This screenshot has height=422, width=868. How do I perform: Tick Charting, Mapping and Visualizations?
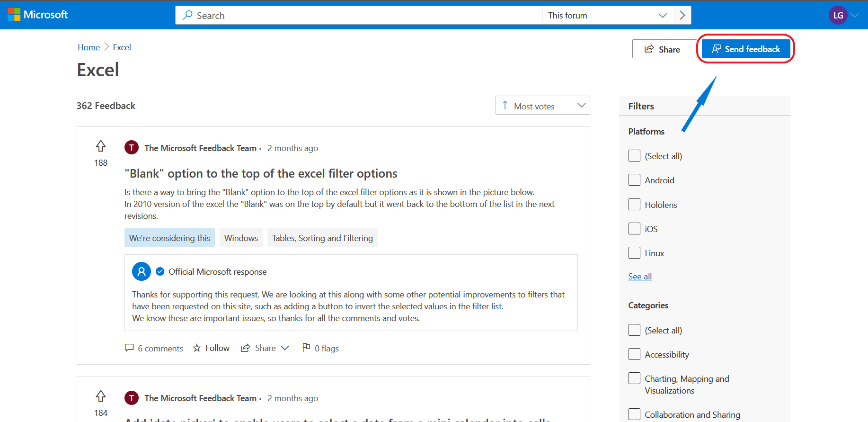point(634,378)
